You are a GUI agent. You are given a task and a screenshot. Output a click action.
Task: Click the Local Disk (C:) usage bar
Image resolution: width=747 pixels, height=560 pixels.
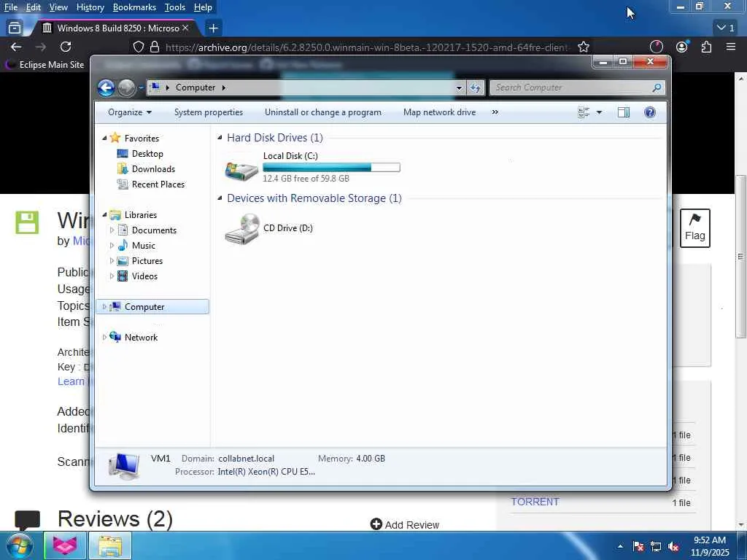pos(331,167)
